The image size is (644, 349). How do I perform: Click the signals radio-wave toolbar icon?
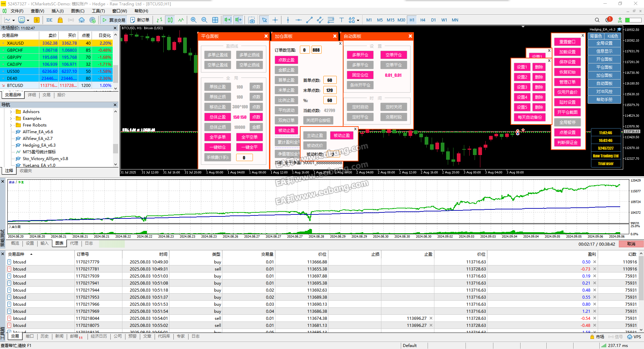tap(71, 20)
